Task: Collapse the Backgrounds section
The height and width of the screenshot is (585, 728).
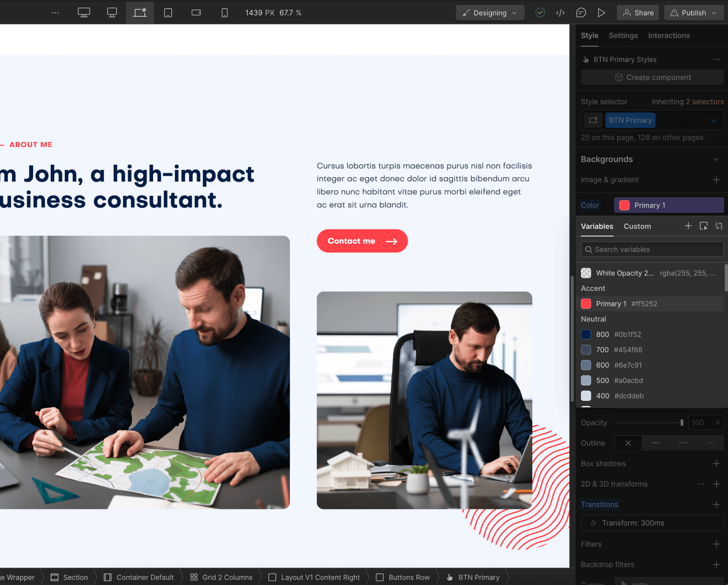Action: (x=717, y=159)
